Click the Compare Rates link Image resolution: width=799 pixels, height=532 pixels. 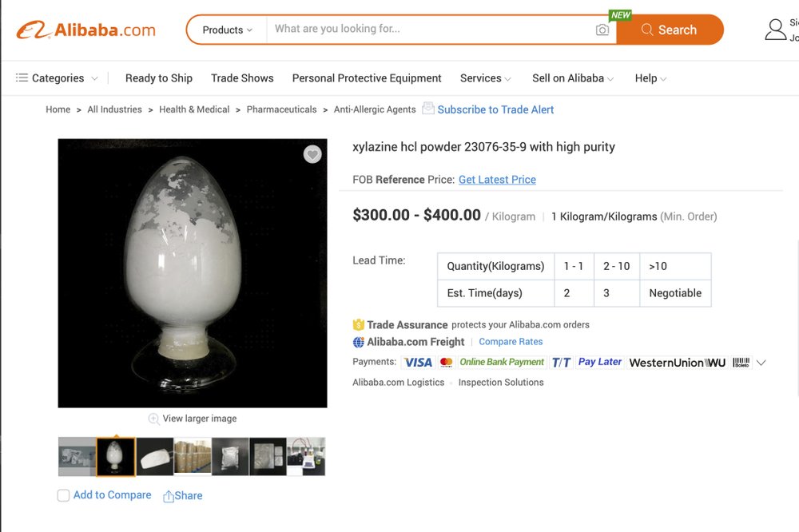point(511,342)
